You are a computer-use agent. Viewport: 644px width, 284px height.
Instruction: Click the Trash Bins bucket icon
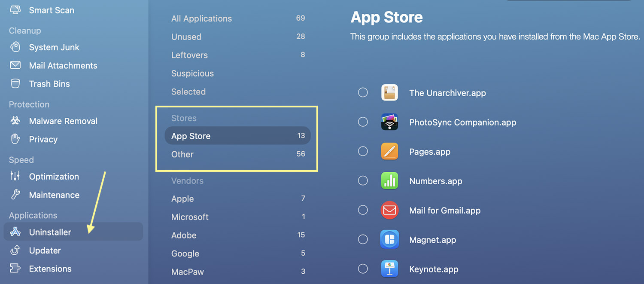[x=15, y=84]
